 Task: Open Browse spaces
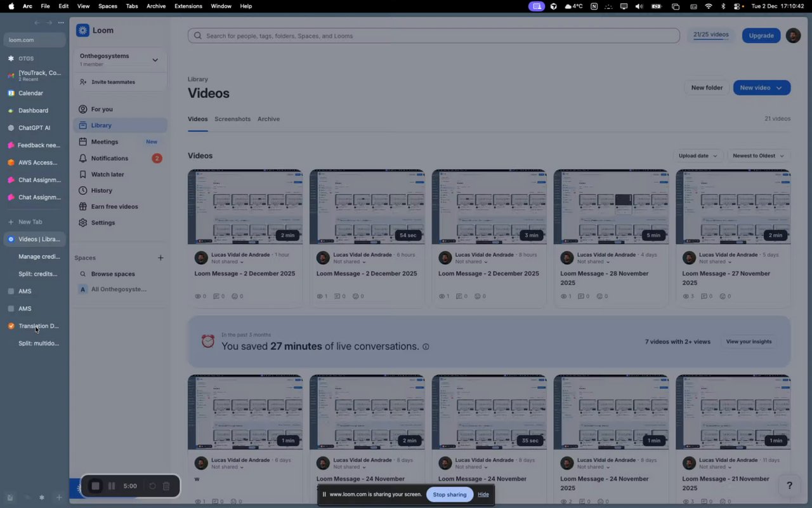coord(120,274)
